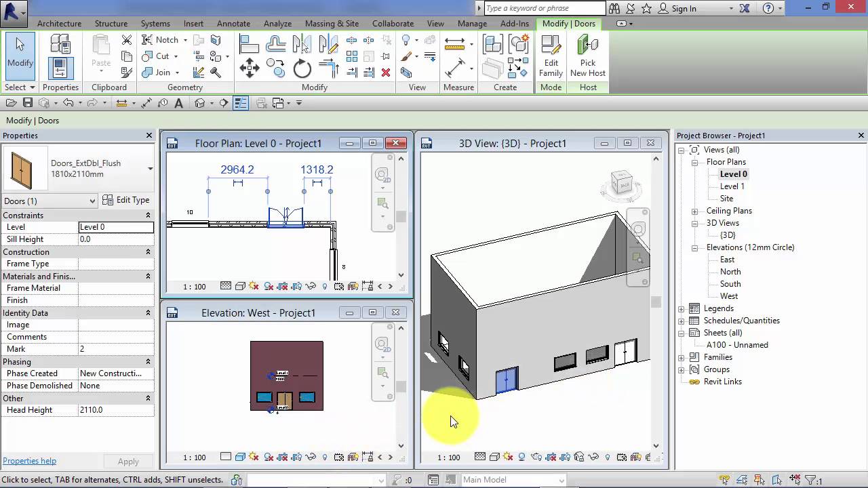This screenshot has height=488, width=868.
Task: Click the 3D View vertical scrollbar thumb
Action: (x=656, y=302)
